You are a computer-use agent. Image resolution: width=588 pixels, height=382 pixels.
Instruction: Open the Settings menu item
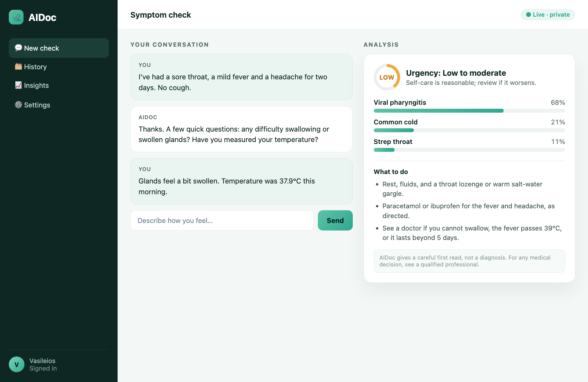point(59,105)
